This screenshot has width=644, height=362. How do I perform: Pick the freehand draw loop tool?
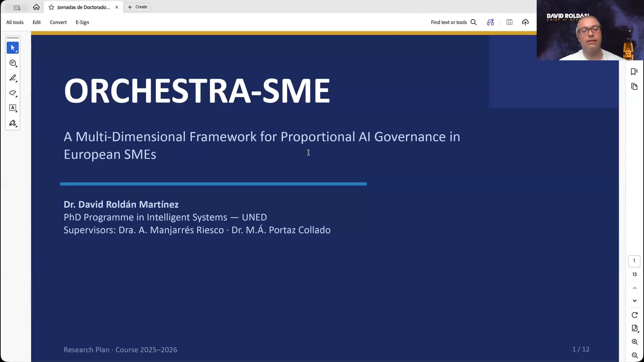coord(13,93)
